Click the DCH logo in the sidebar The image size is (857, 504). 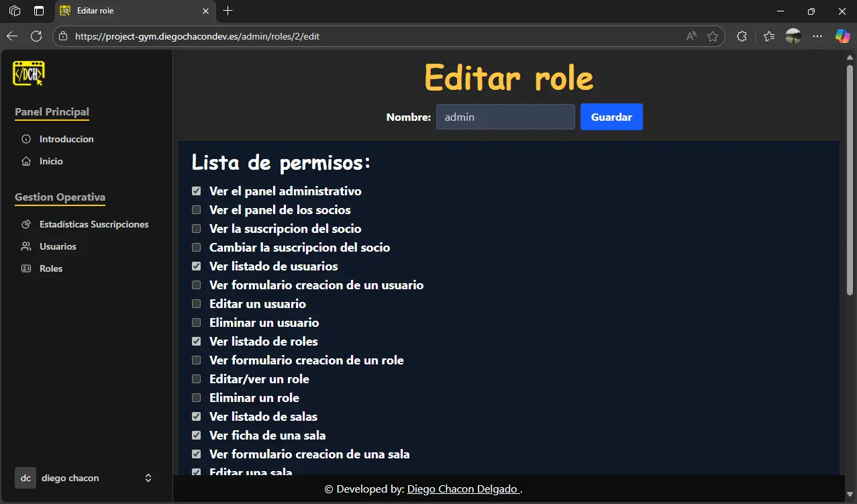click(29, 72)
